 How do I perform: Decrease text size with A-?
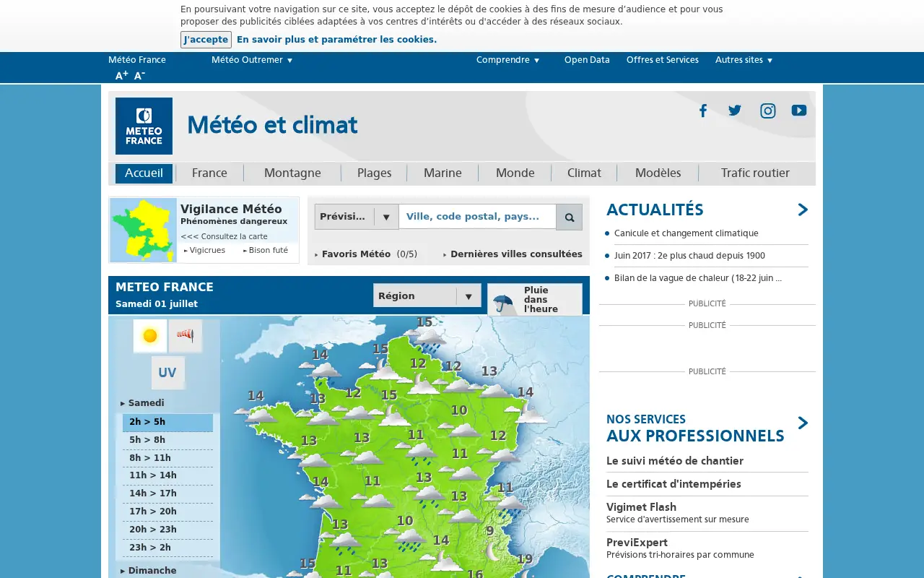(139, 75)
